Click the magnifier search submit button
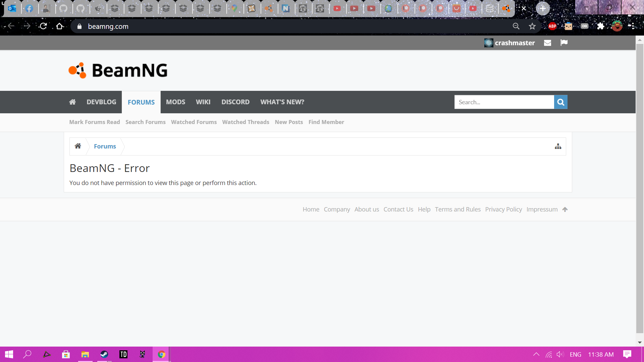 (x=560, y=102)
